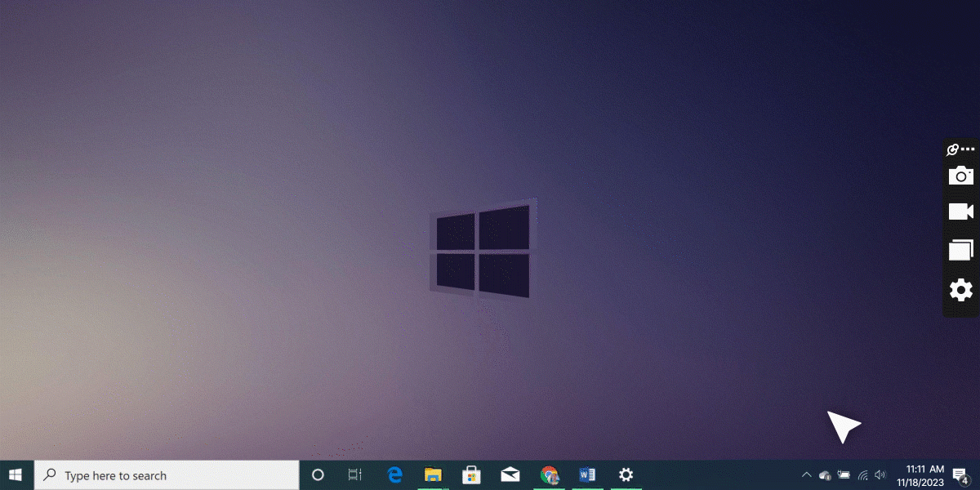Click the capture tool logo icon
This screenshot has height=490, width=980.
point(952,149)
